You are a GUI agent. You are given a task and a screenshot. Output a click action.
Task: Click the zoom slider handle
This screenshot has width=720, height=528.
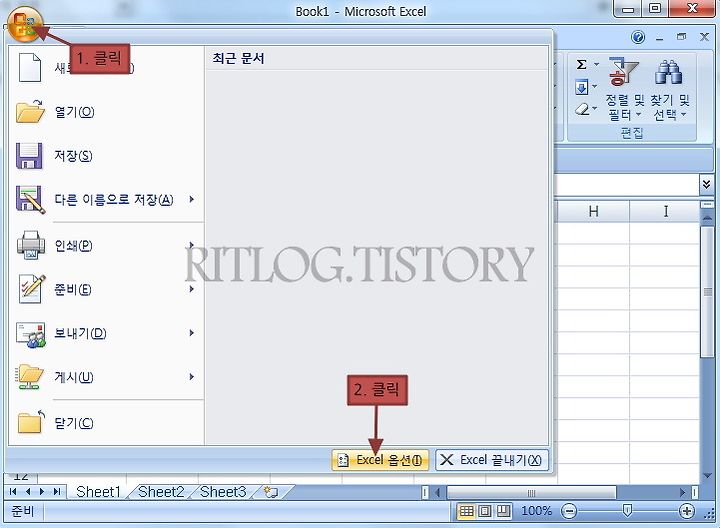point(627,511)
